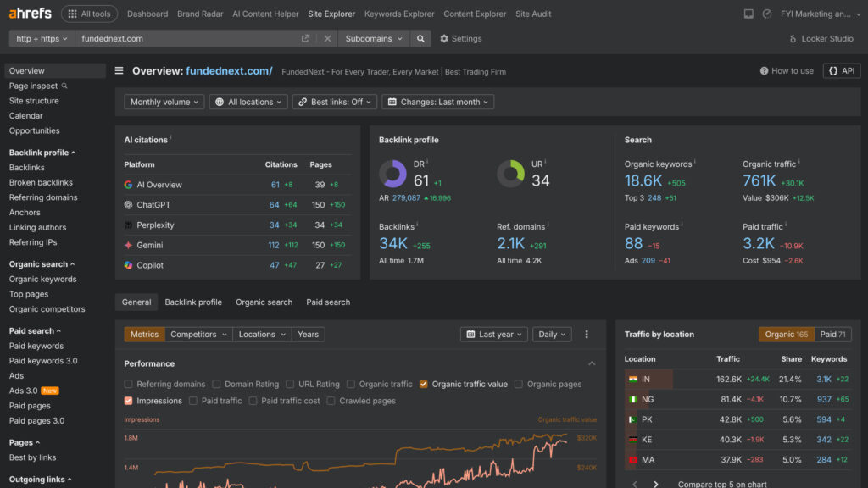Enable the Crawled pages checkbox
Viewport: 868px width, 488px height.
pyautogui.click(x=331, y=401)
